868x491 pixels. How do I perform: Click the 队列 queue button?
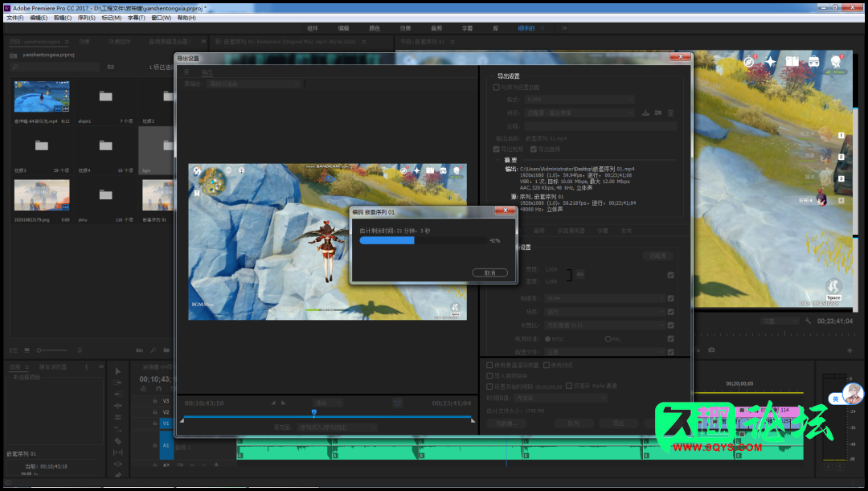pos(573,423)
